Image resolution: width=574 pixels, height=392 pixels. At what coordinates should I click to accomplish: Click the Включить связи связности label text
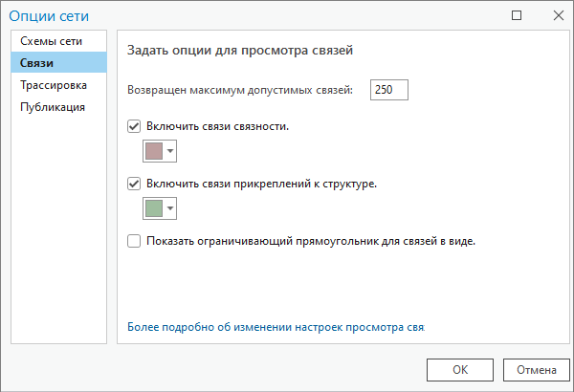[218, 126]
